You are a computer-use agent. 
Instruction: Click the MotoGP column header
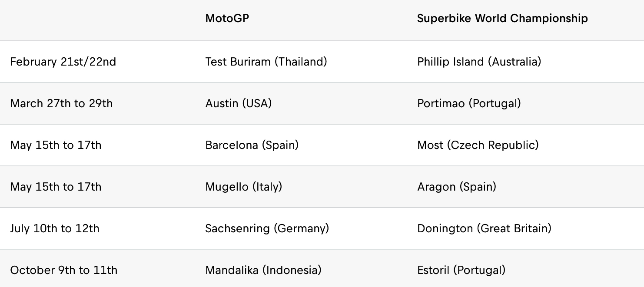(x=227, y=19)
